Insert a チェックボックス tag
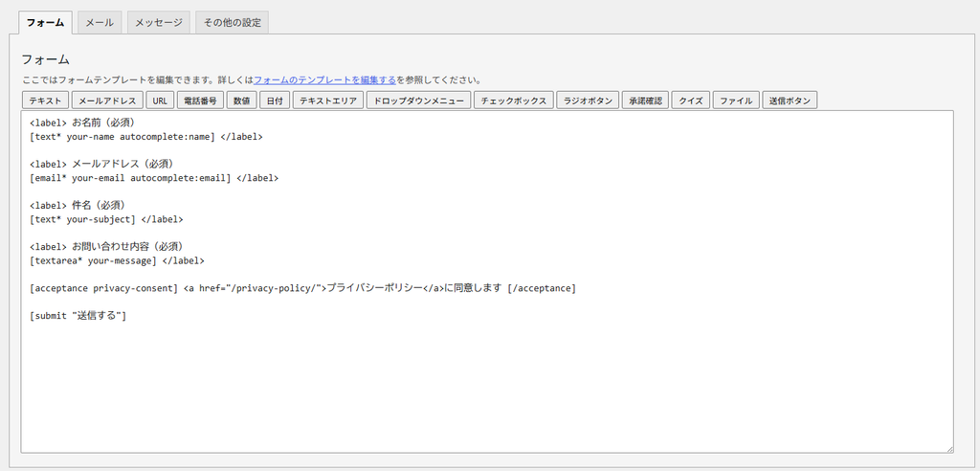This screenshot has height=471, width=980. click(x=513, y=101)
